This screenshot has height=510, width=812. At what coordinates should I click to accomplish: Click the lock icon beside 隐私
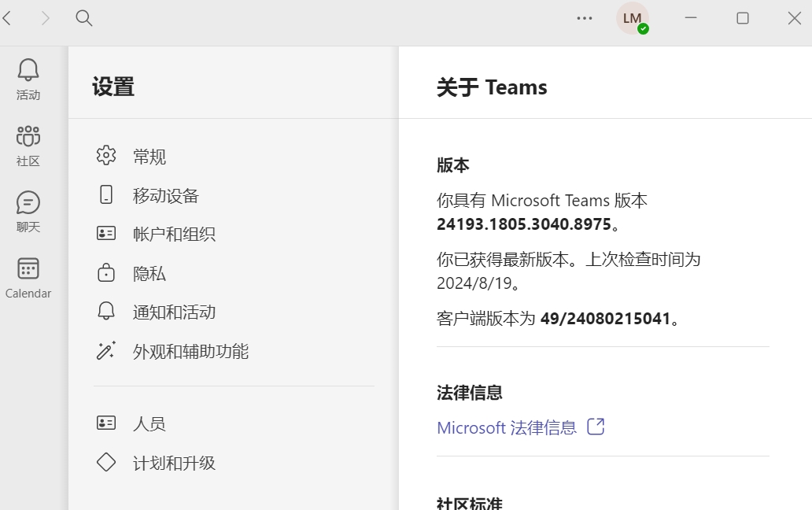point(106,272)
